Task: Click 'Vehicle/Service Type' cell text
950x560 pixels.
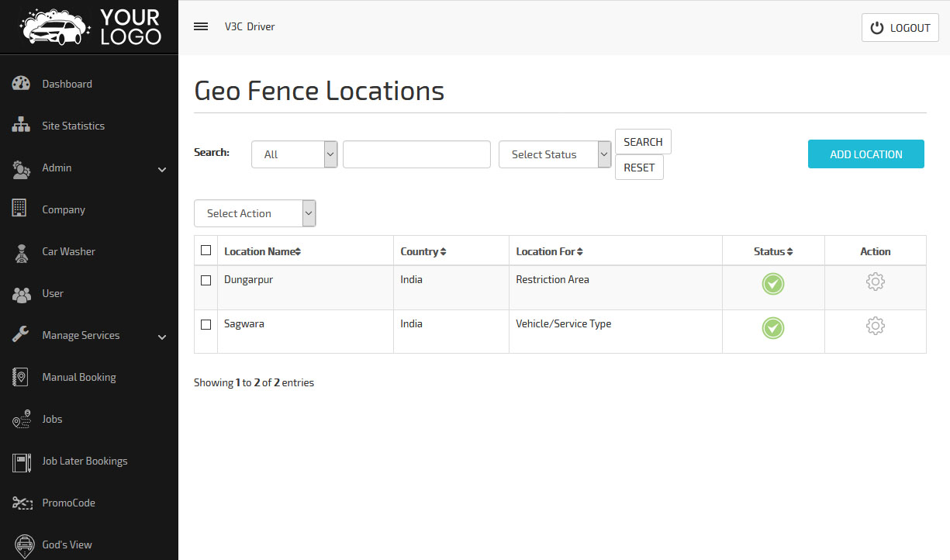Action: (x=564, y=323)
